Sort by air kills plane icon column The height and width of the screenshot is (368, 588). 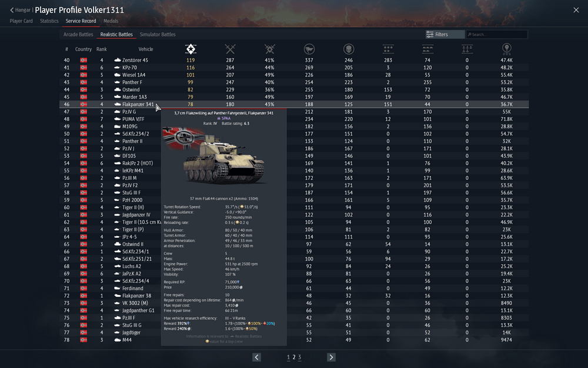[x=388, y=49]
